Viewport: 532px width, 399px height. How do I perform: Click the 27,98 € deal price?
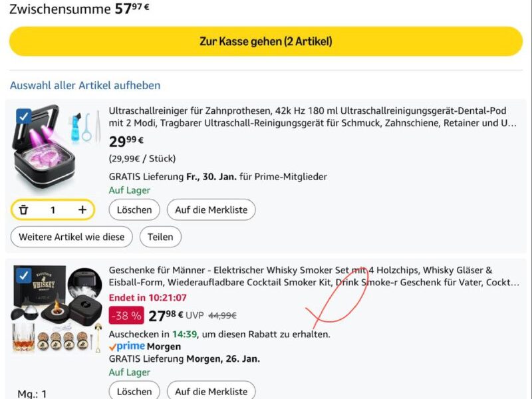166,315
